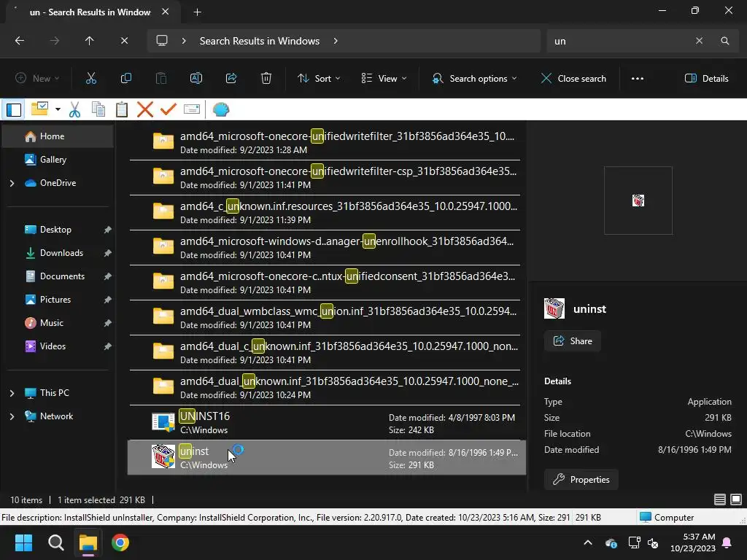Click the taskbar Search icon

tap(55, 542)
